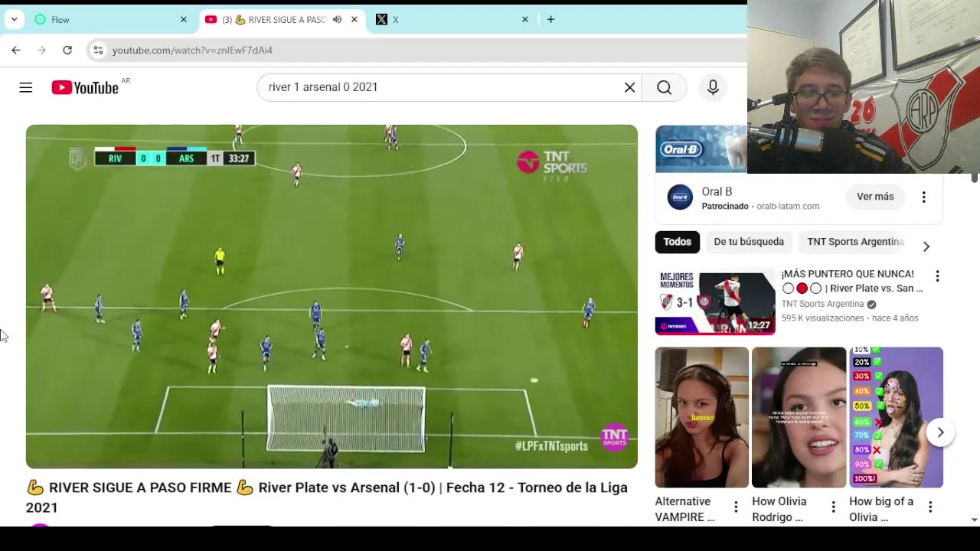Click the 'Alternative VAMPIRE' short title text
980x551 pixels.
click(x=685, y=509)
